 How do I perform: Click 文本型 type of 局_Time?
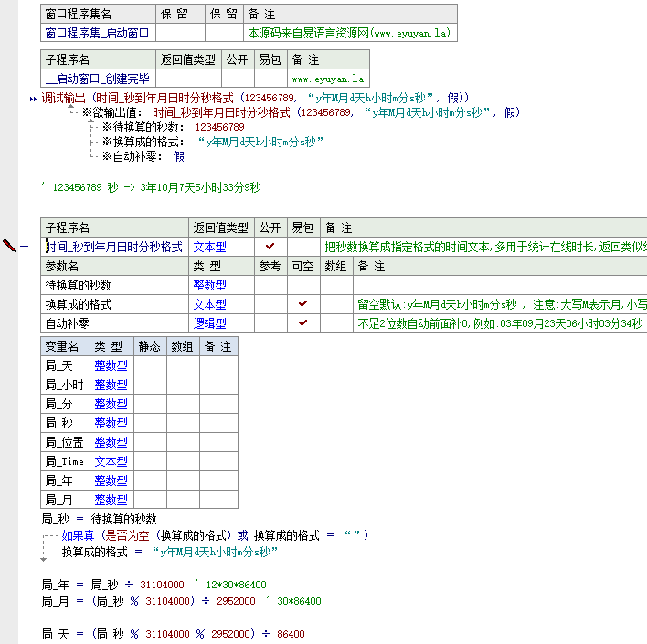click(x=111, y=461)
